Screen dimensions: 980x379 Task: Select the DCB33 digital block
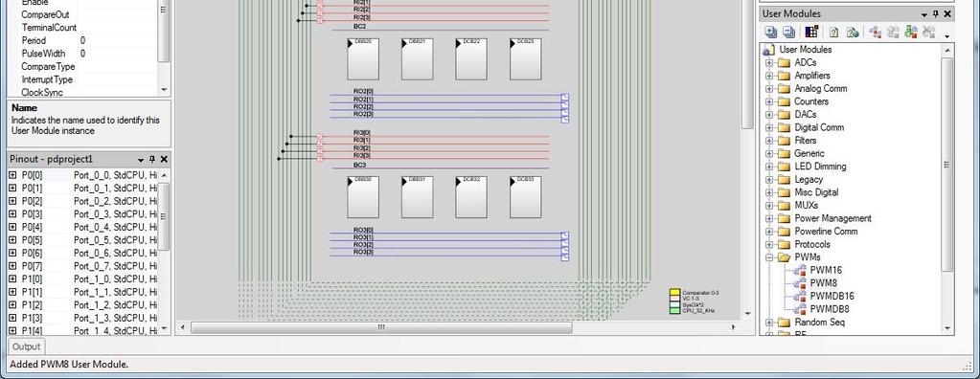526,197
